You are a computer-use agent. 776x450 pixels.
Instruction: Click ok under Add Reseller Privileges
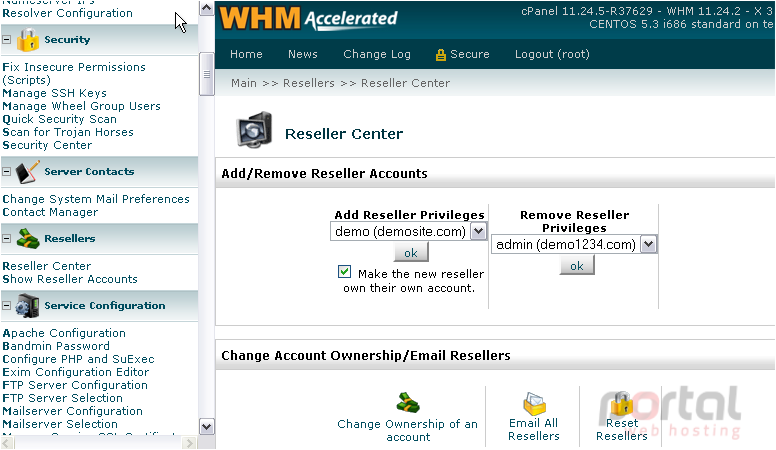coord(411,253)
